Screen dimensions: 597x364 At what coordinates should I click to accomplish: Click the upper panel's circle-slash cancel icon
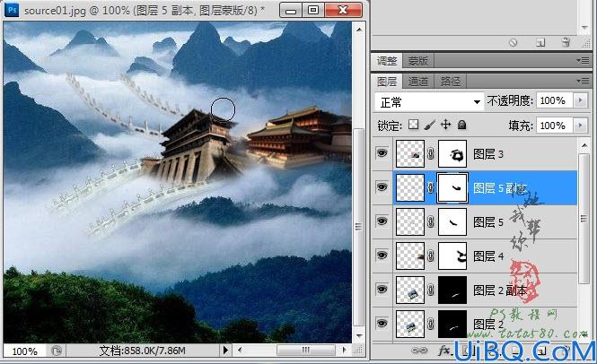click(514, 43)
